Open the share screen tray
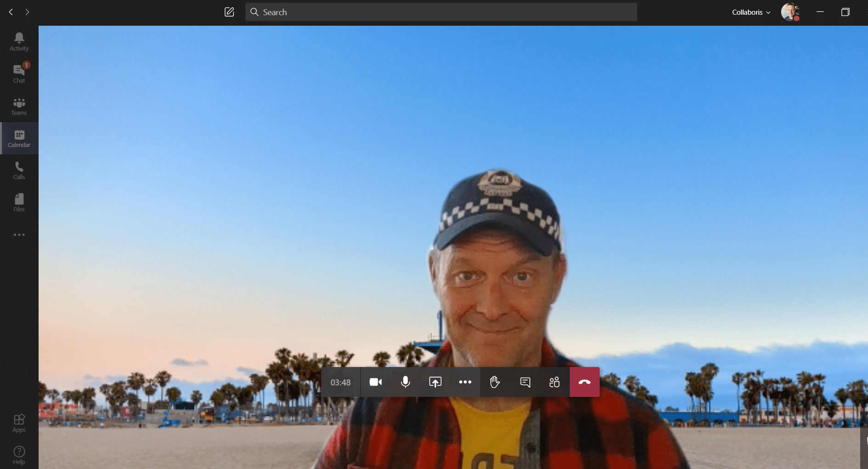The image size is (868, 469). tap(435, 382)
